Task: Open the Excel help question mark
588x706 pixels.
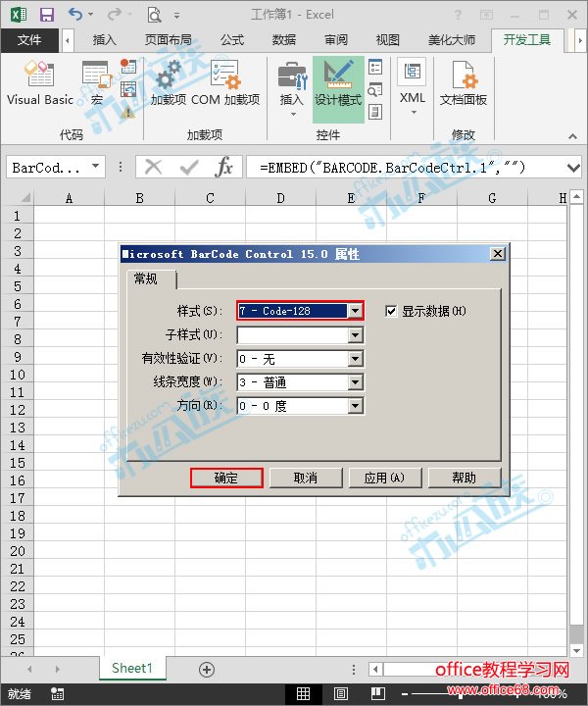Action: [458, 15]
